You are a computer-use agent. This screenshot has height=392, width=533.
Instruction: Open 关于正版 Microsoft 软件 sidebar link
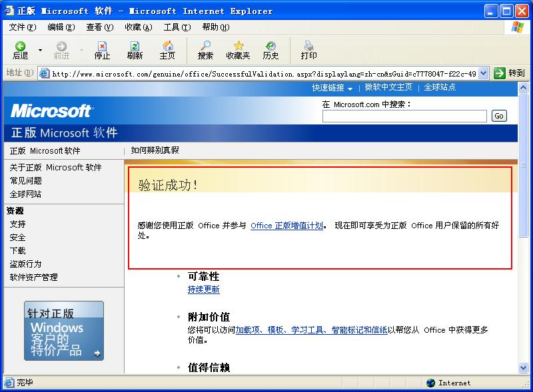(x=55, y=168)
